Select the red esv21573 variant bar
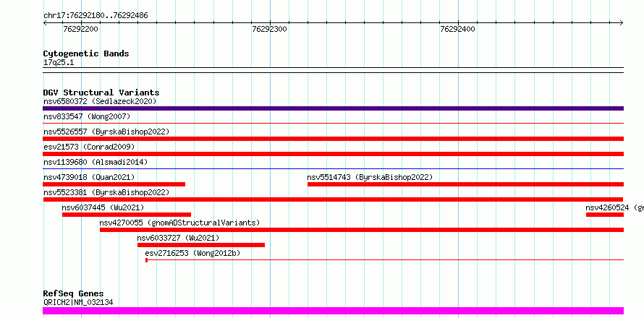This screenshot has width=644, height=318. 333,154
